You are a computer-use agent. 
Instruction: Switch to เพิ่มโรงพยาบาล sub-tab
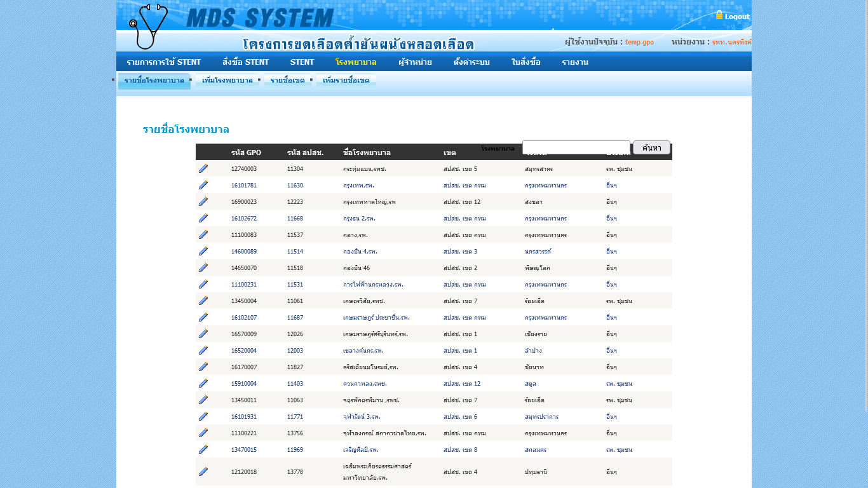tap(227, 81)
